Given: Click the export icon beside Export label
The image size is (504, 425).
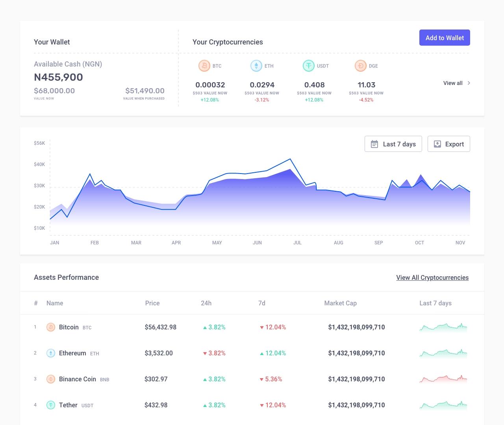Looking at the screenshot, I should click(x=437, y=144).
